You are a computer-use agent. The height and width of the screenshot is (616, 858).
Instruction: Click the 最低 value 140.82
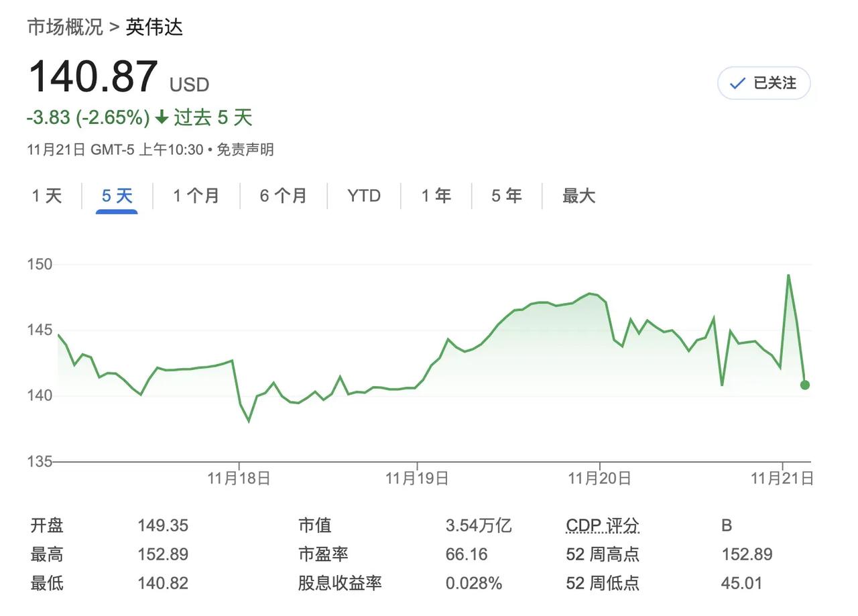coord(163,584)
